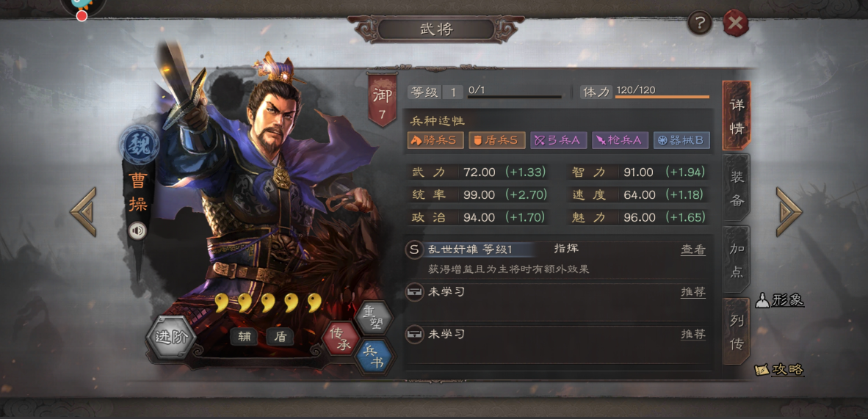
Task: Tap the 魏 faction emblem
Action: pos(139,145)
